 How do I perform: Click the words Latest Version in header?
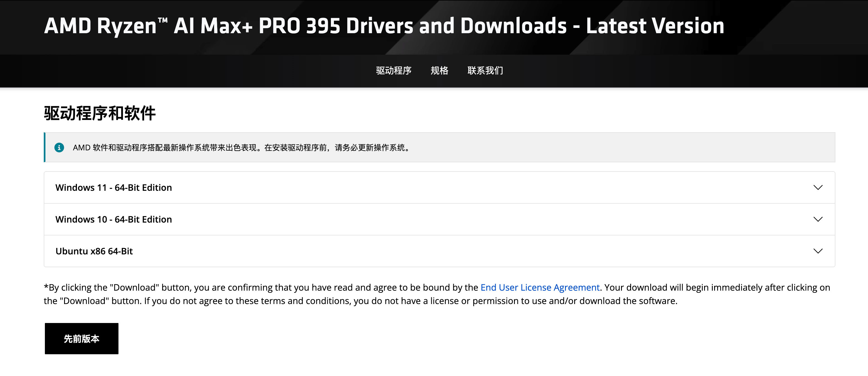pyautogui.click(x=655, y=26)
